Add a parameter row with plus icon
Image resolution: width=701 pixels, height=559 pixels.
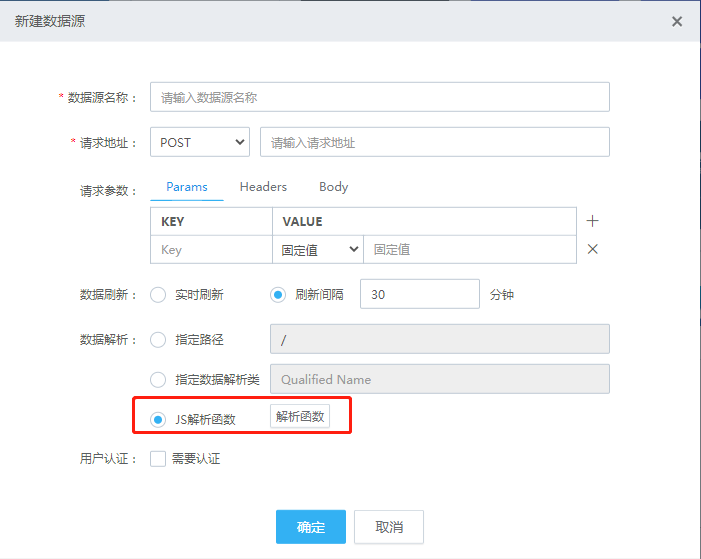[592, 221]
